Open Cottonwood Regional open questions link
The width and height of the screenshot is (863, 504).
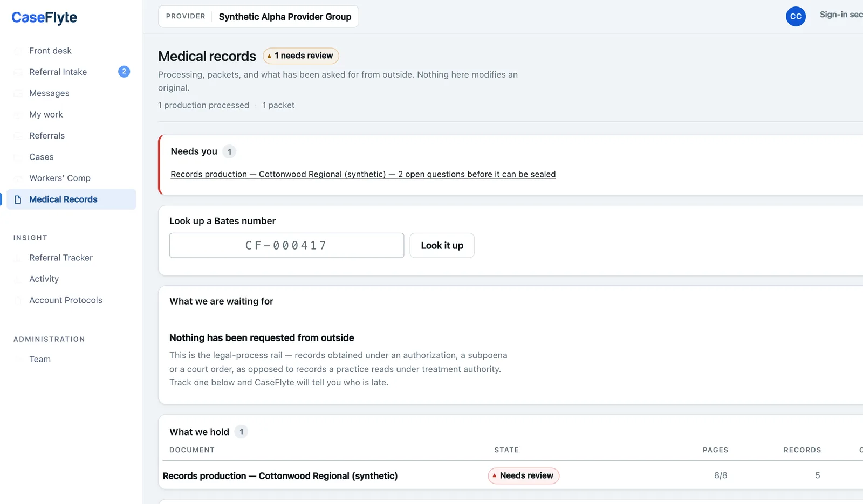363,174
